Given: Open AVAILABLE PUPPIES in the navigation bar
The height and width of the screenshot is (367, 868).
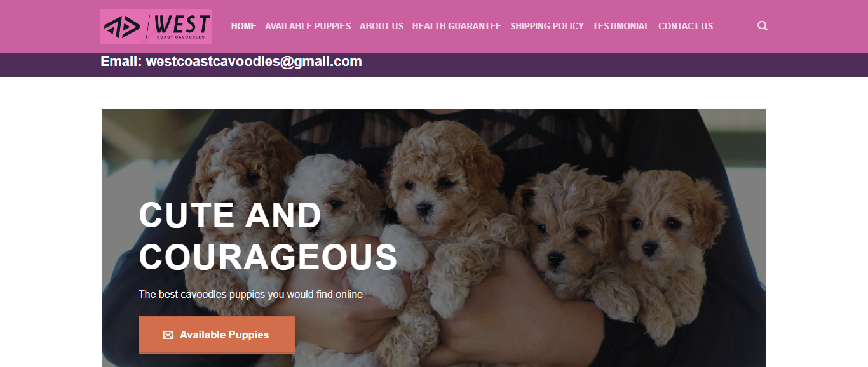Looking at the screenshot, I should tap(308, 26).
